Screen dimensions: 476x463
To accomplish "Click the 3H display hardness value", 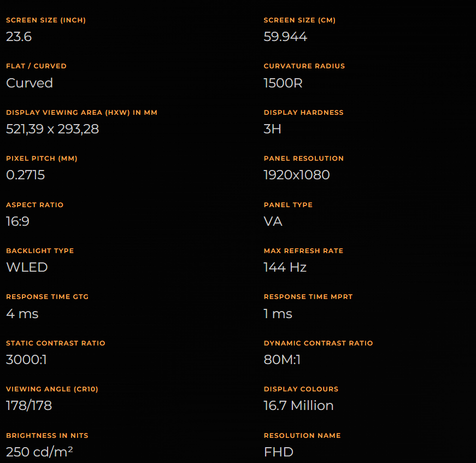I will click(x=272, y=129).
